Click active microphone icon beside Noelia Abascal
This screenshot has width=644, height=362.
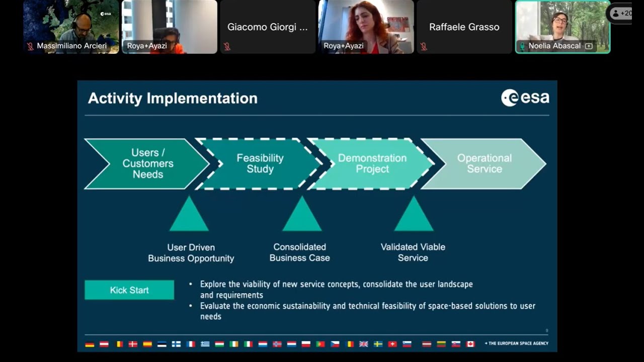(x=523, y=46)
